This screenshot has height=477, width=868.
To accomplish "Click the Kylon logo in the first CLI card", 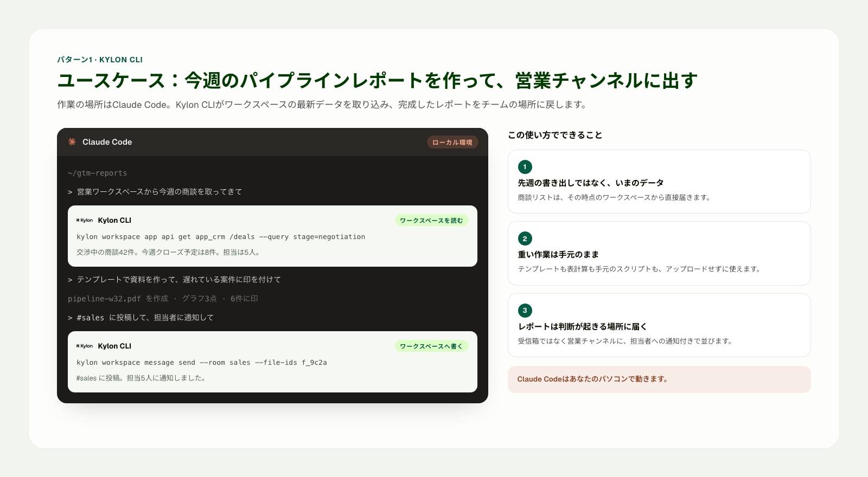I will click(x=85, y=221).
